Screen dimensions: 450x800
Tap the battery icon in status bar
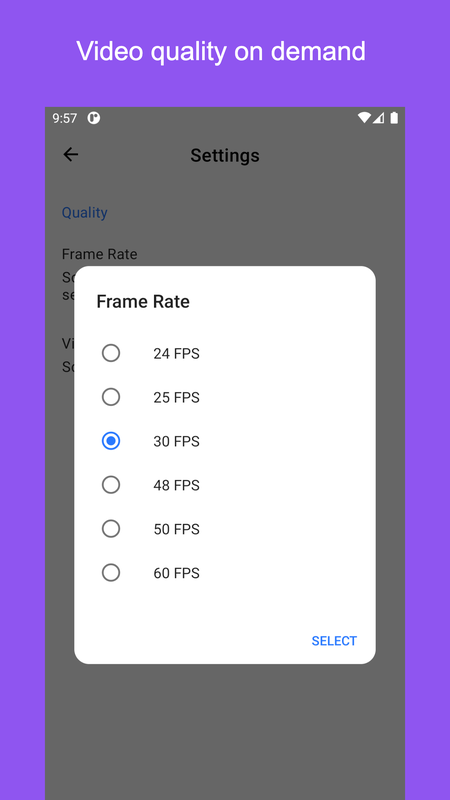pos(394,118)
